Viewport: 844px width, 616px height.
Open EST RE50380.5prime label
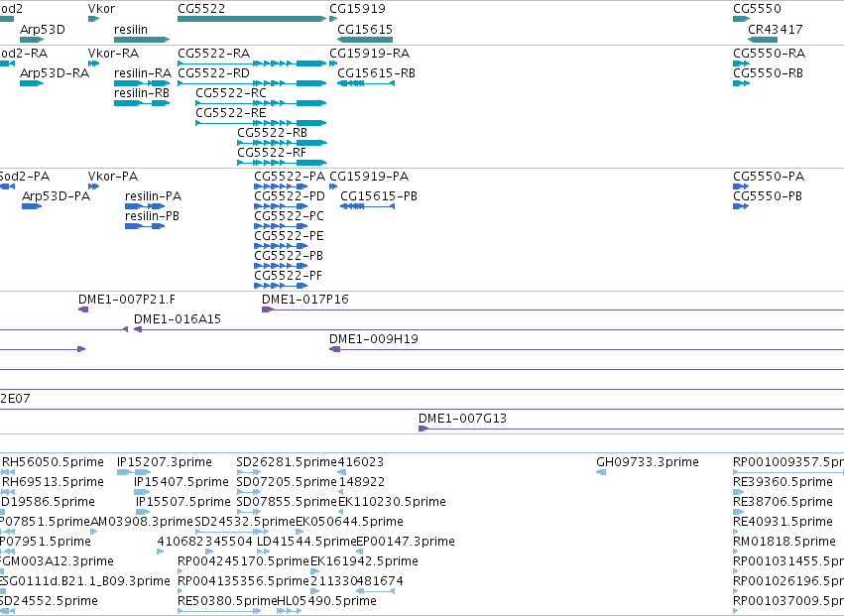click(227, 600)
